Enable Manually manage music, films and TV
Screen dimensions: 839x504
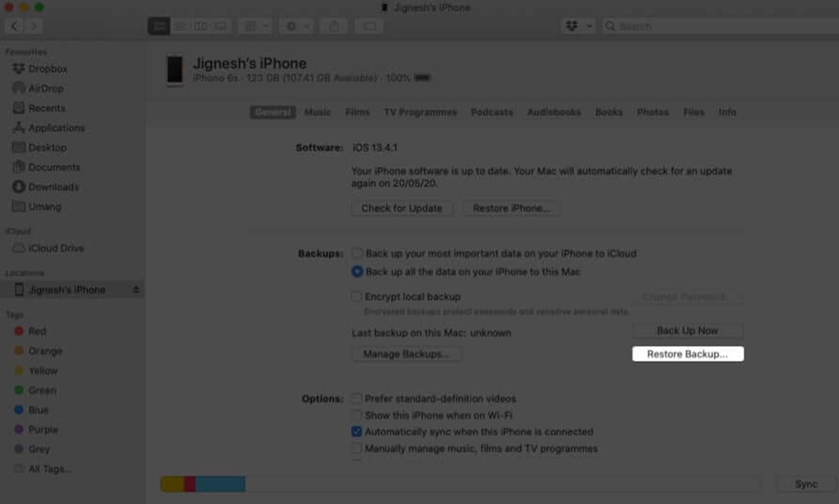(x=357, y=449)
